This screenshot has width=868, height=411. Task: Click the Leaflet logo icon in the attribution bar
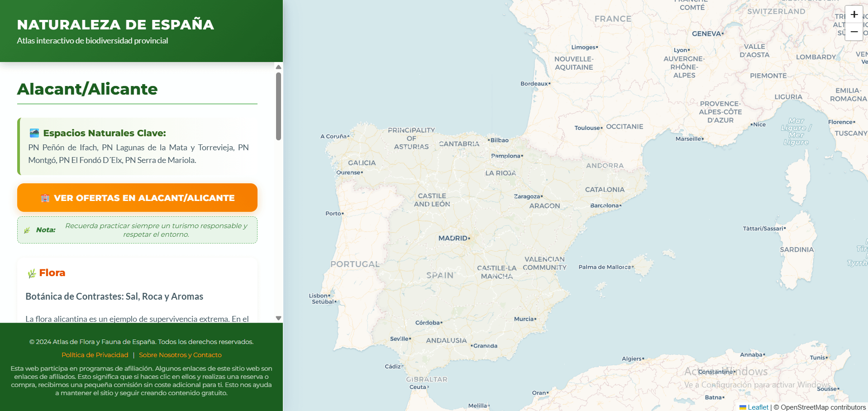coord(743,407)
